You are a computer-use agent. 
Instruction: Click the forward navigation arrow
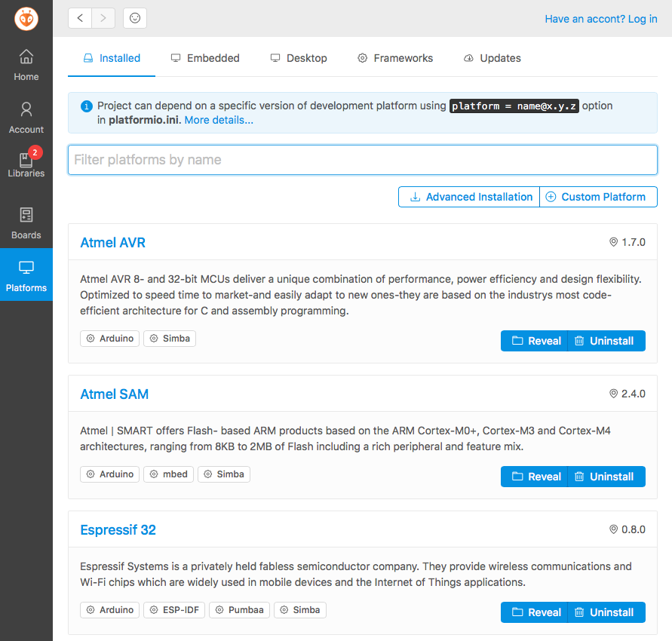coord(103,18)
